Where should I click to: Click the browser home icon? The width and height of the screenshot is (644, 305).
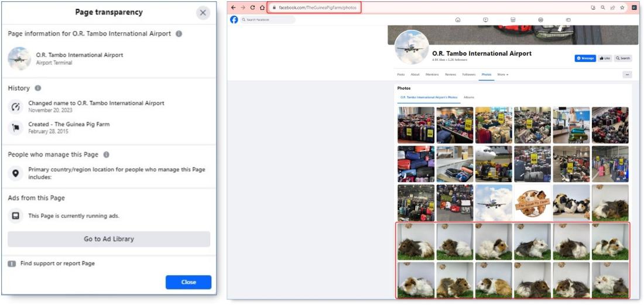262,8
